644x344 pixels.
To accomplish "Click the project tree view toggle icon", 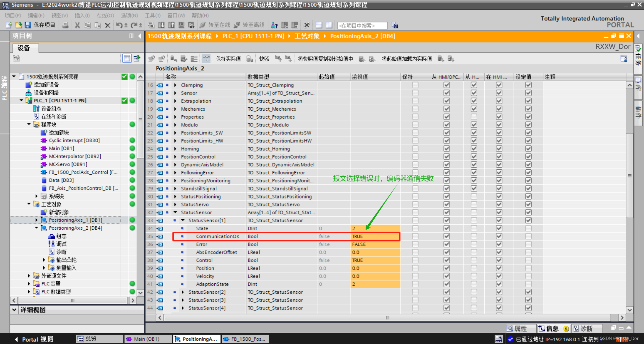I will tap(127, 58).
